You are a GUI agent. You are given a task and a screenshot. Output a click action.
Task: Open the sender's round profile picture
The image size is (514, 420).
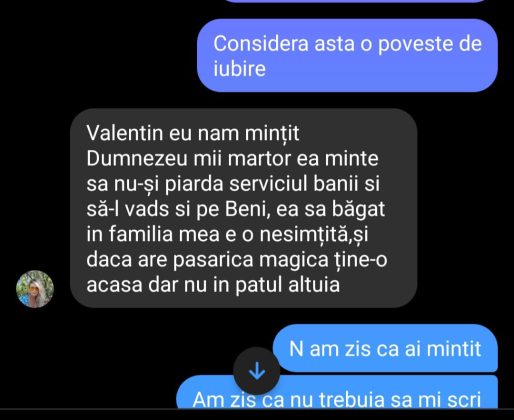click(x=35, y=289)
